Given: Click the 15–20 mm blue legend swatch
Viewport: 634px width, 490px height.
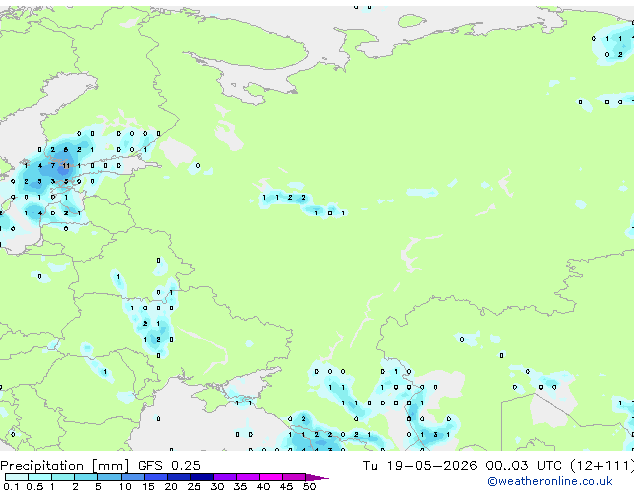Looking at the screenshot, I should pos(155,477).
